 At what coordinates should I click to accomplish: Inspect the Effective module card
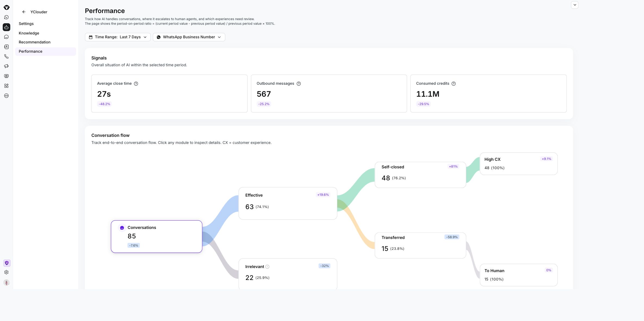pos(288,203)
